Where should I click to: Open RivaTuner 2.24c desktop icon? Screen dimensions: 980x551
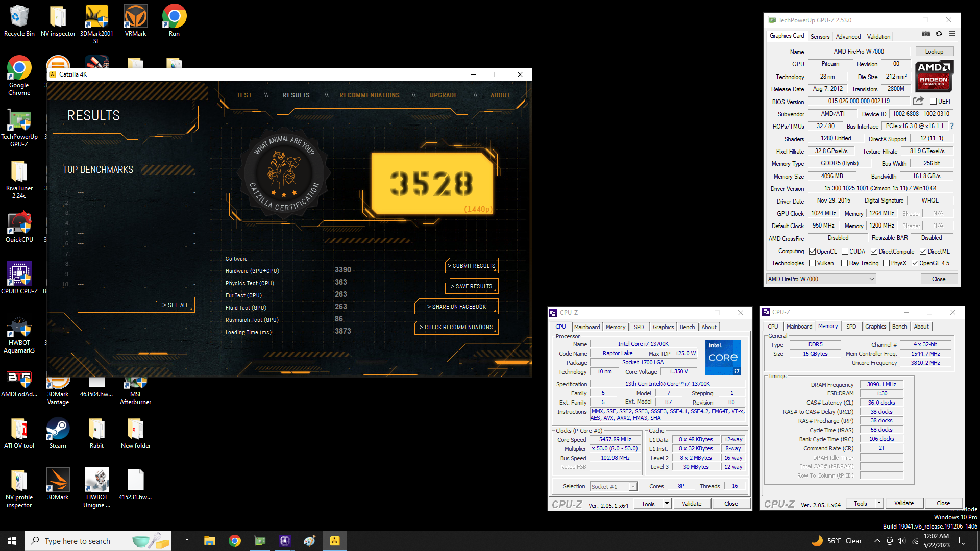[x=19, y=179]
